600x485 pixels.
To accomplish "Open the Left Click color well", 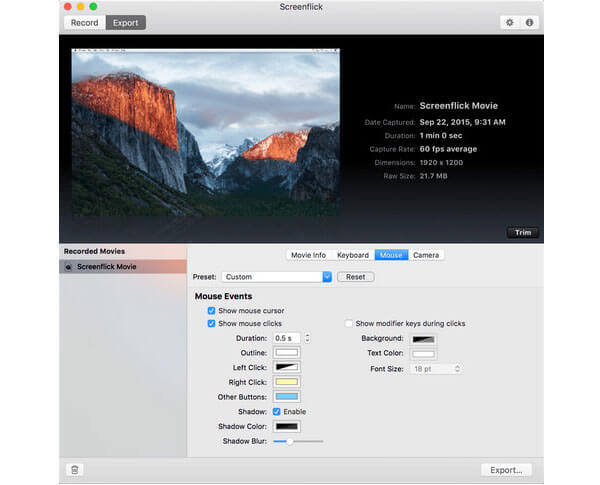I will 287,367.
